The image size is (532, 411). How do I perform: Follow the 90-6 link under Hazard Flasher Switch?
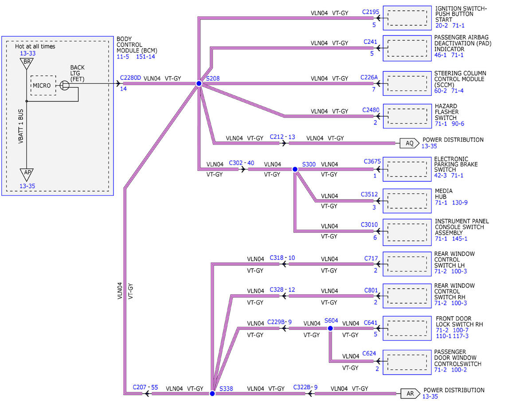pyautogui.click(x=458, y=124)
